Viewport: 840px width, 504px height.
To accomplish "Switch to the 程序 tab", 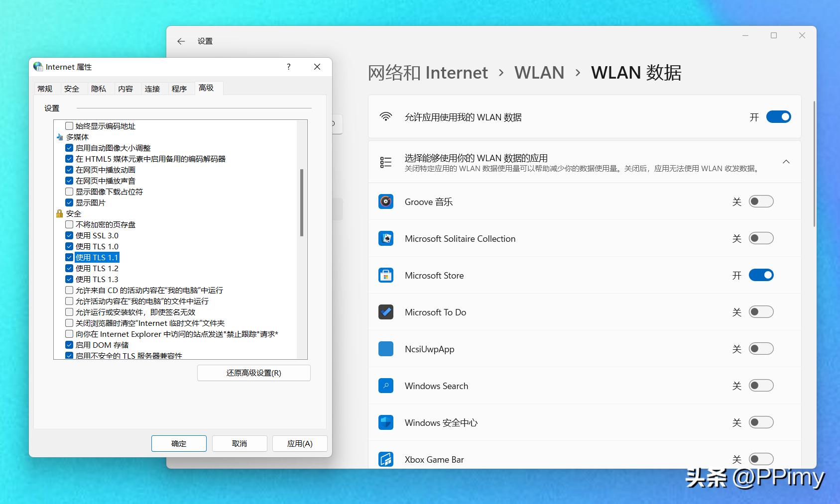I will pos(179,89).
